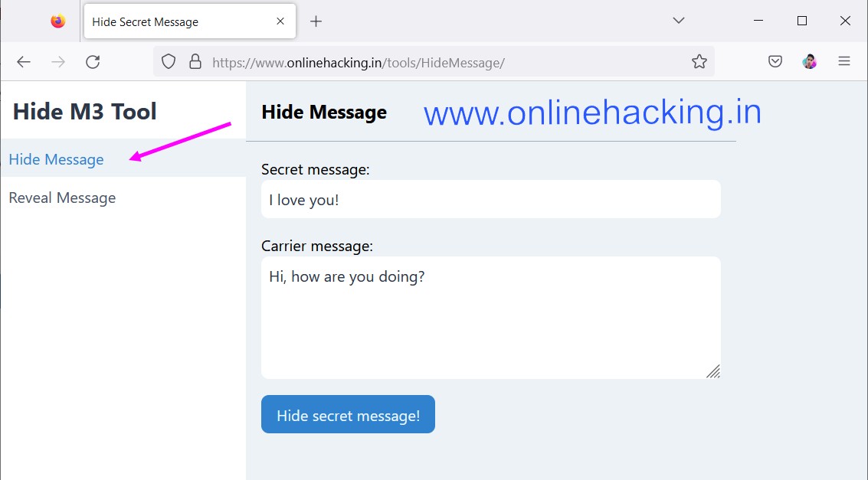
Task: Open the tracking protection shield icon
Action: (169, 61)
